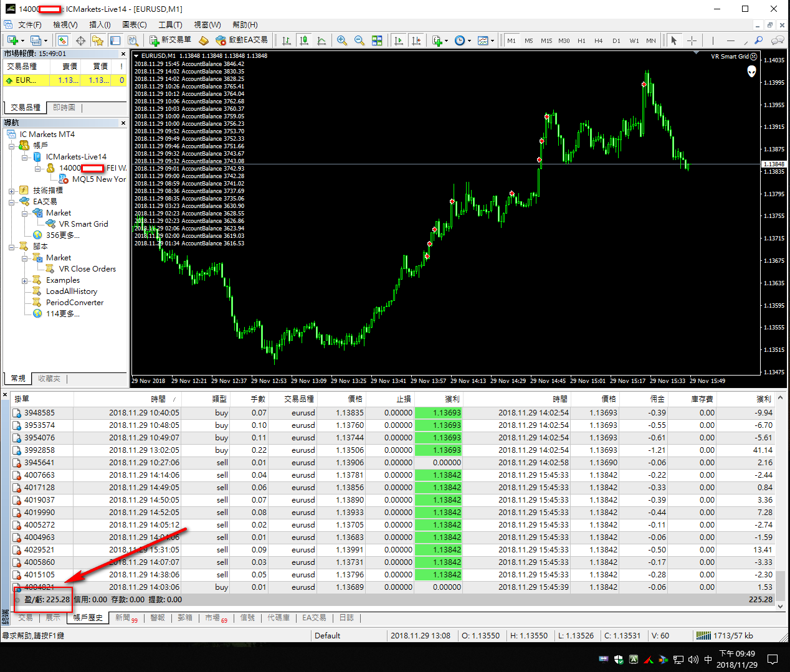Open dropdown arrow beside new chart icon

click(22, 40)
